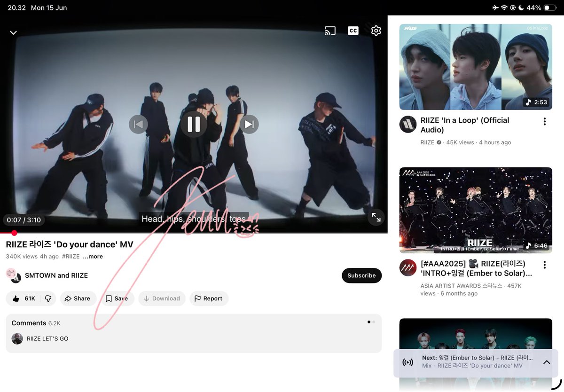The image size is (564, 392).
Task: Expand description with the ...more link
Action: click(93, 257)
